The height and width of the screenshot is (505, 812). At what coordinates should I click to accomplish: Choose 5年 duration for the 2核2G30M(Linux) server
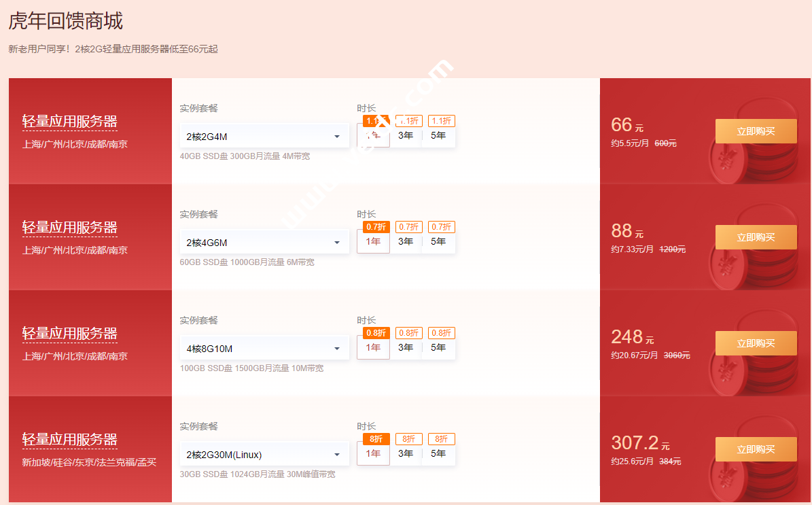[x=438, y=453]
